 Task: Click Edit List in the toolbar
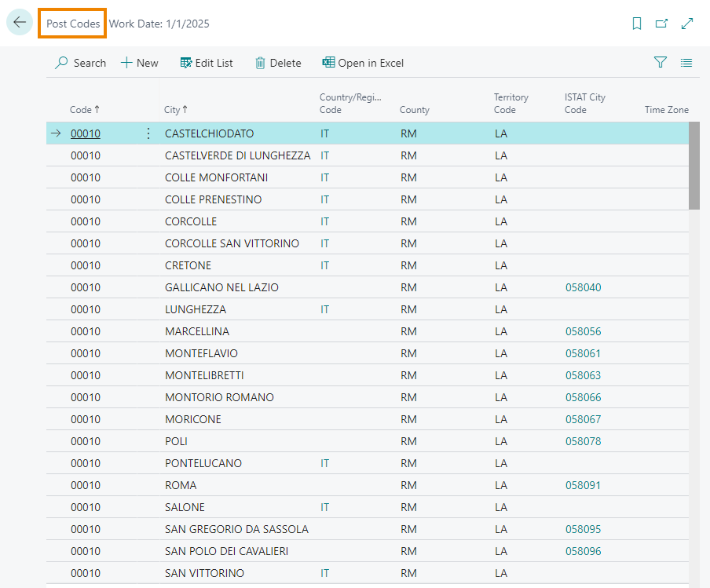coord(207,63)
